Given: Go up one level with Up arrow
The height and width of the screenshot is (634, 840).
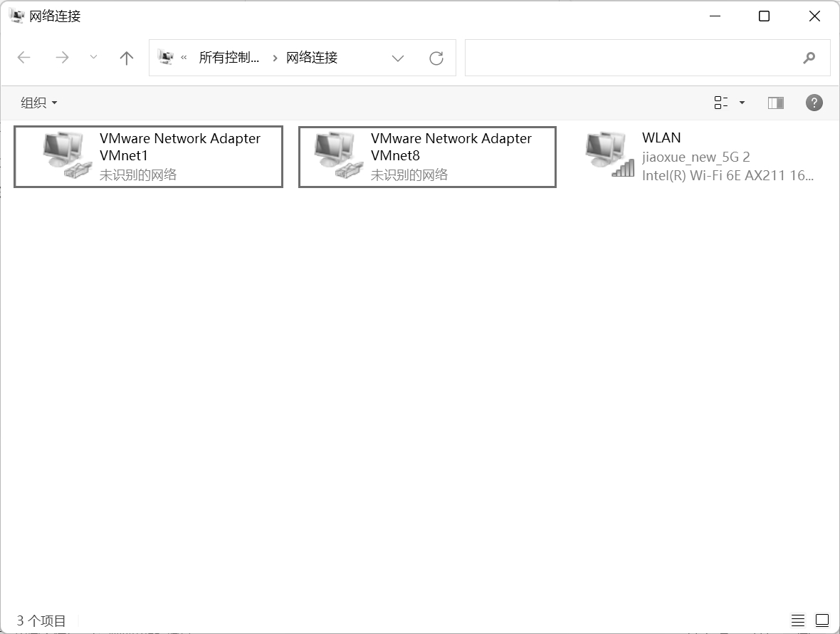Looking at the screenshot, I should tap(127, 58).
